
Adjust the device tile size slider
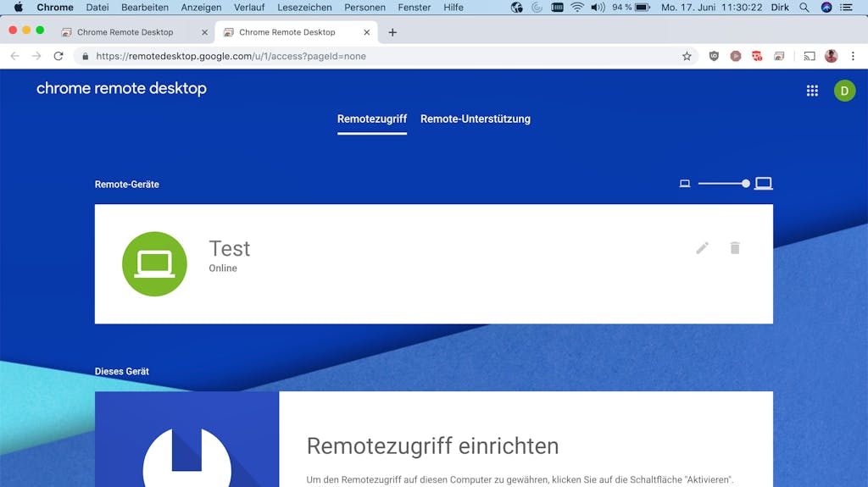(x=724, y=184)
